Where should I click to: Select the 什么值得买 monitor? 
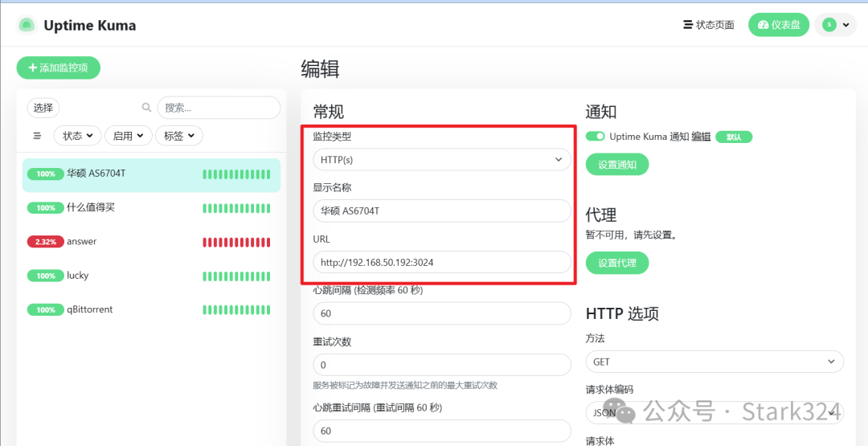click(151, 209)
